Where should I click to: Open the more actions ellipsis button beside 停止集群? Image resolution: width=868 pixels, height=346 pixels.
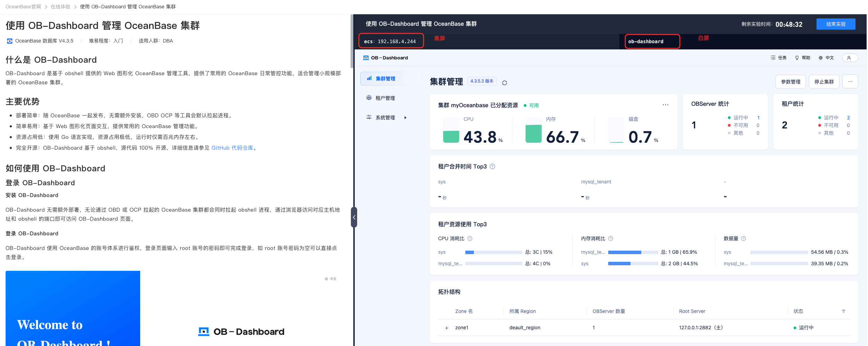click(850, 82)
